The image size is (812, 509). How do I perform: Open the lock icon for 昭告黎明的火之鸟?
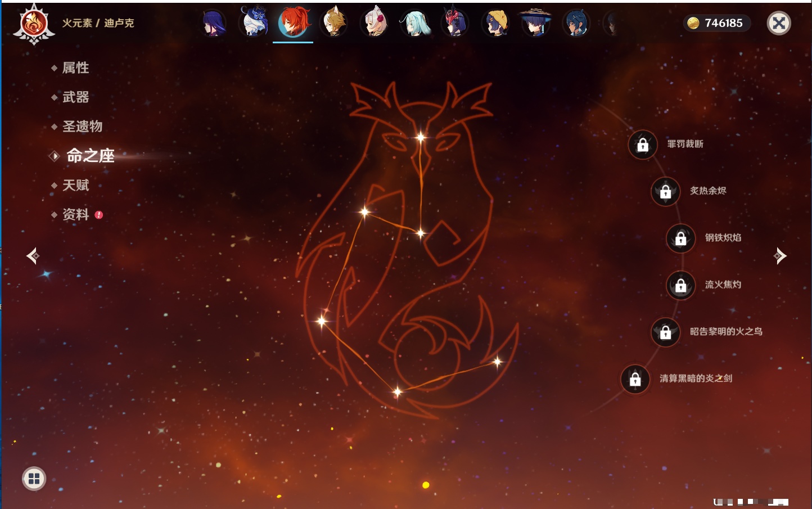pos(666,332)
